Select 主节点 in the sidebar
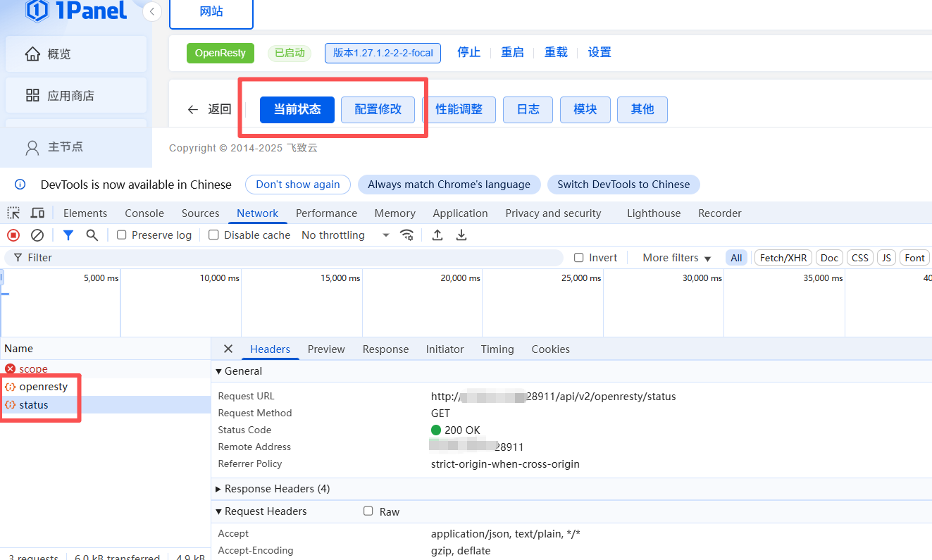 tap(76, 147)
